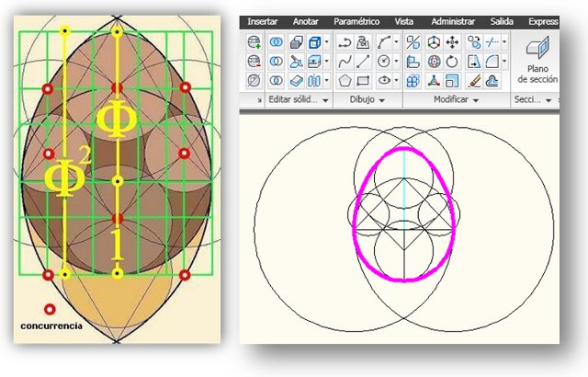Choose the Polygon tool in Dibujo panel

pyautogui.click(x=345, y=81)
